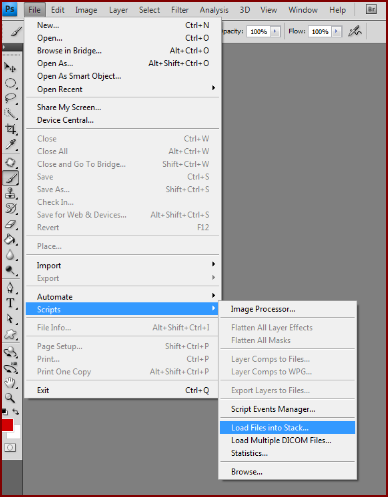Expand the Automate submenu
Image resolution: width=388 pixels, height=497 pixels.
[x=123, y=297]
